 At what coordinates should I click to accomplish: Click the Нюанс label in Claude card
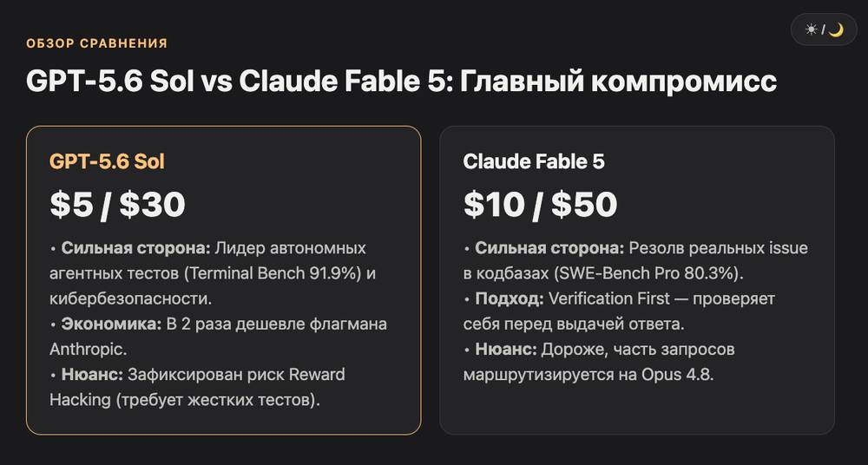pos(506,350)
